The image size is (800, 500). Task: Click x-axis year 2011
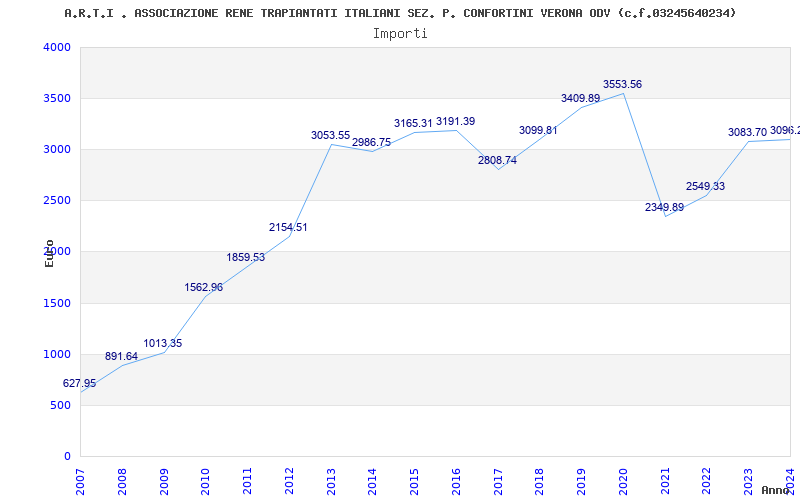(x=247, y=482)
